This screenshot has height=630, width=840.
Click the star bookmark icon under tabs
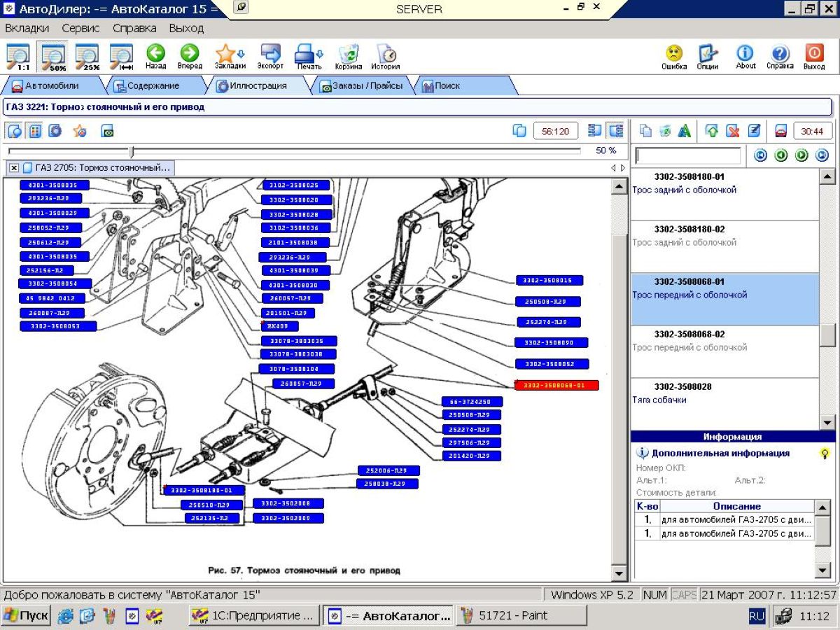80,131
